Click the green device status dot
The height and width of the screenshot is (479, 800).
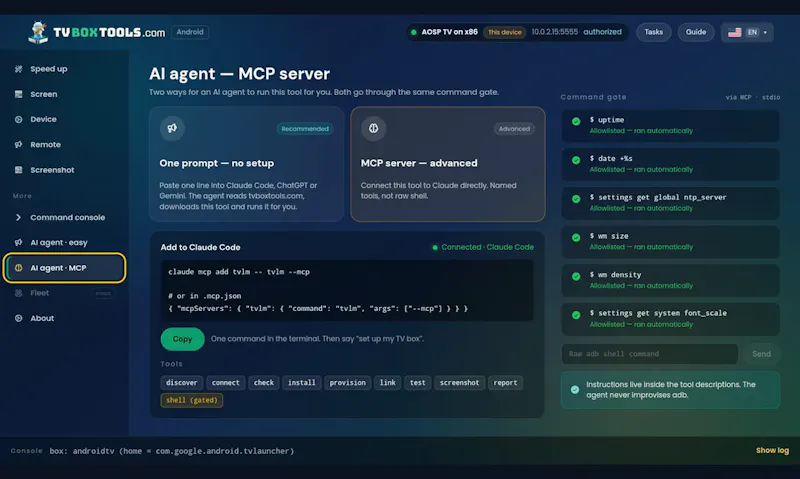(x=414, y=32)
